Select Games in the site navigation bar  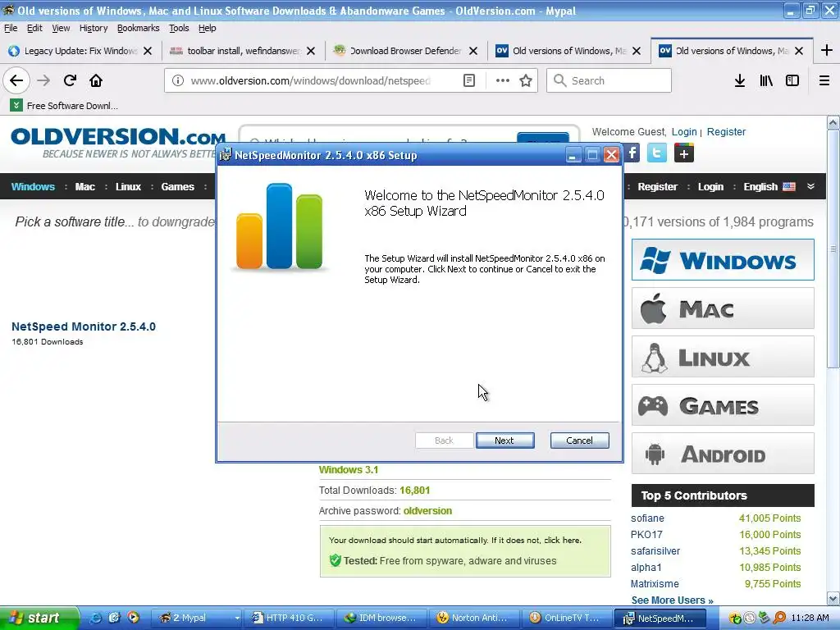coord(177,186)
